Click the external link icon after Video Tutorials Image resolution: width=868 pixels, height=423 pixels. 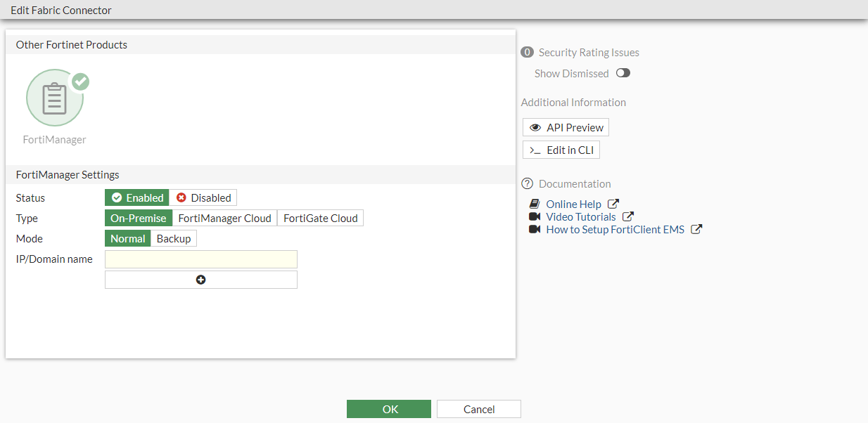(628, 216)
